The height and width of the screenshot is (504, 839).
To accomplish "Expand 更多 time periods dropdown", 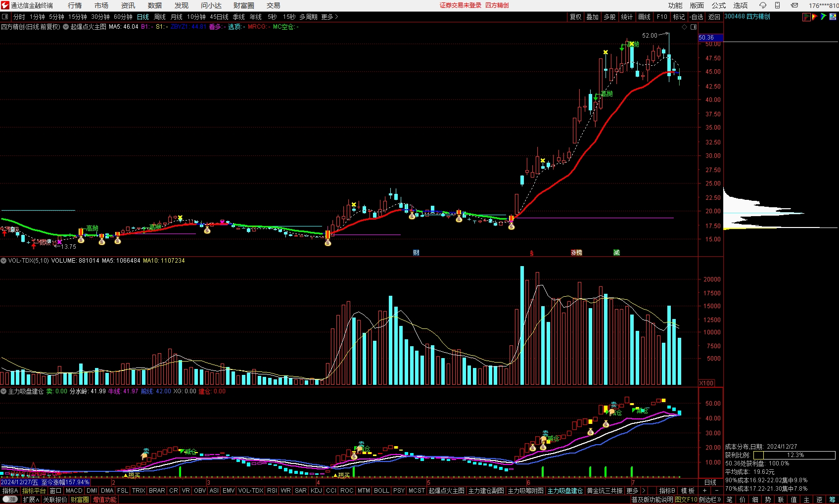I will click(x=329, y=17).
